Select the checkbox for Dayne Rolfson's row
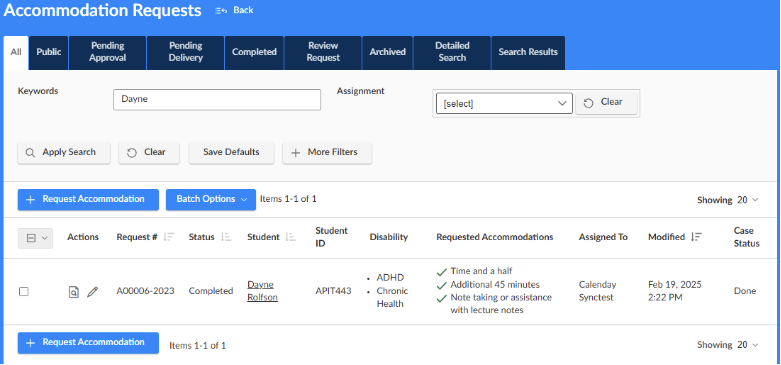 click(23, 292)
